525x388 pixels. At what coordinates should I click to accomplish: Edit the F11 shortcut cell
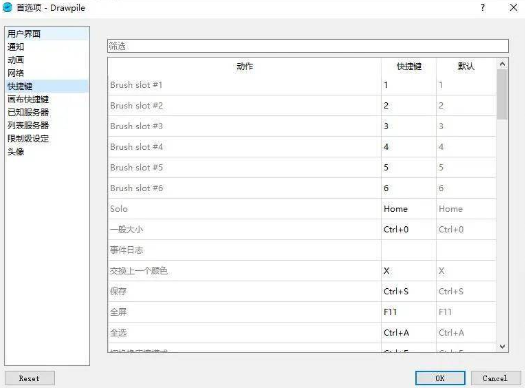[x=409, y=312]
